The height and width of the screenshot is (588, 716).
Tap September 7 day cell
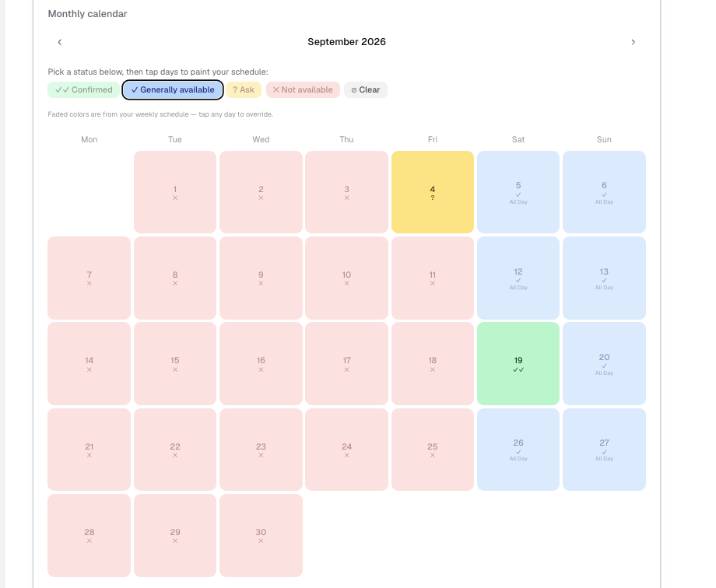click(89, 278)
